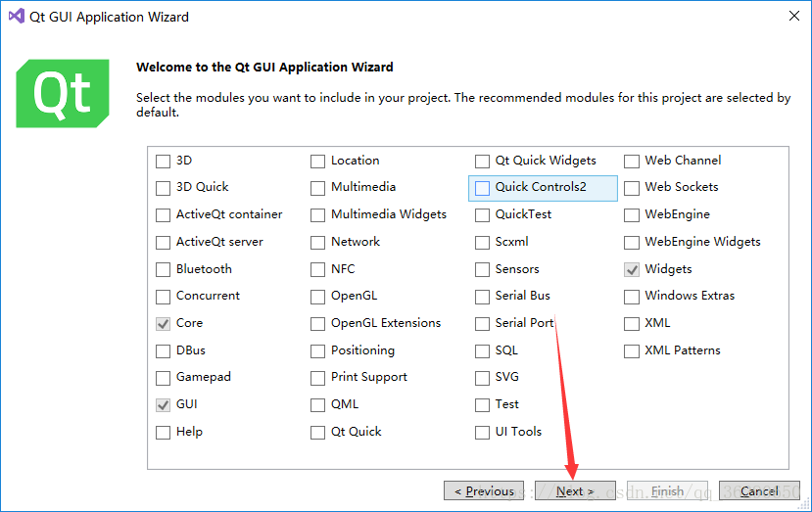The image size is (812, 512).
Task: Tick the OpenGL checkbox
Action: point(317,297)
